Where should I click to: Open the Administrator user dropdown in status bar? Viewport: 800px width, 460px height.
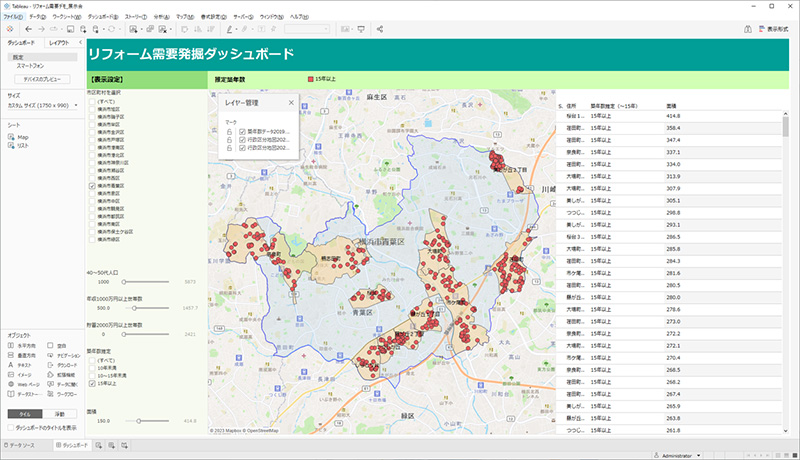click(698, 455)
